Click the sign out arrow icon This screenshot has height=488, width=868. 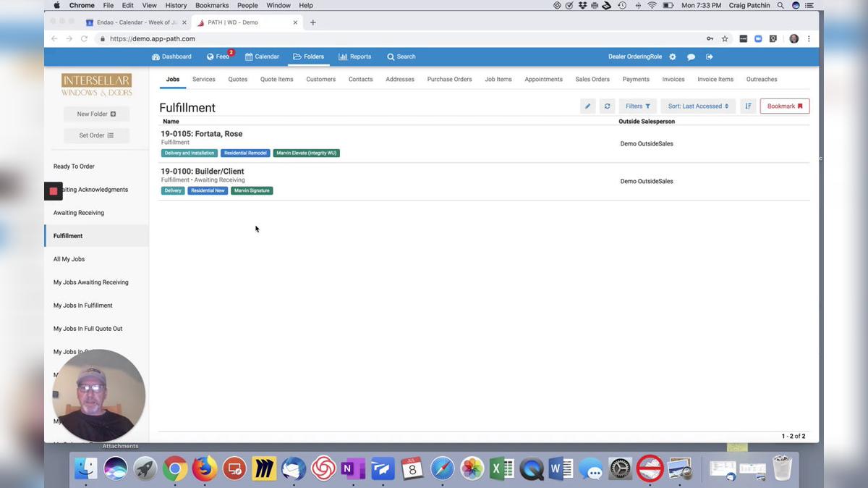pos(710,56)
